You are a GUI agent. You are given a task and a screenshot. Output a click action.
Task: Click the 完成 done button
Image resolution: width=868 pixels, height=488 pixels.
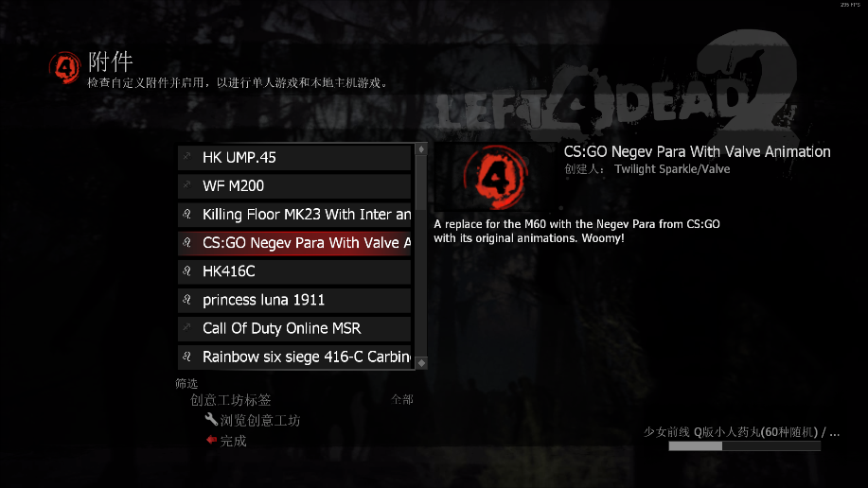(x=233, y=441)
